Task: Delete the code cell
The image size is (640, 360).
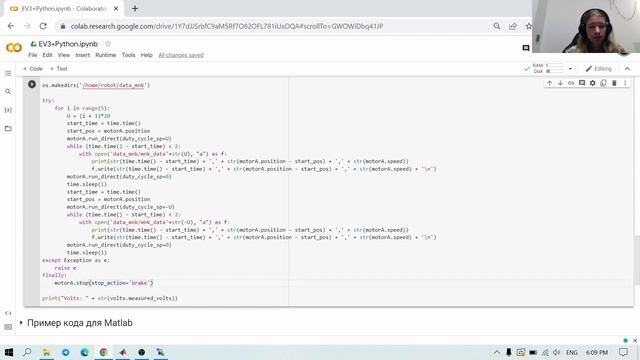Action: coord(614,83)
